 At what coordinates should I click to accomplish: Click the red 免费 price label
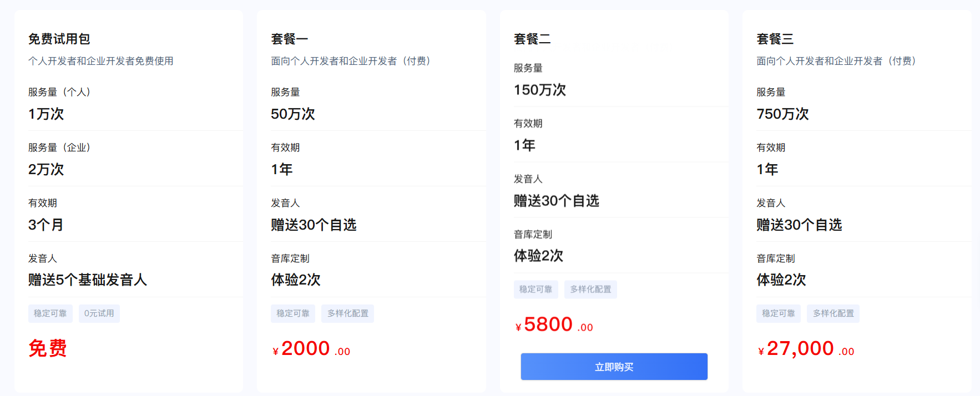click(48, 348)
